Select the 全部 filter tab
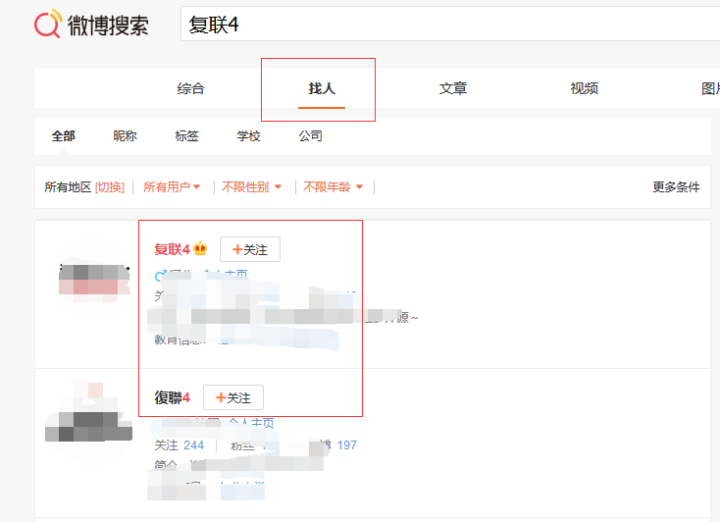 pyautogui.click(x=63, y=136)
